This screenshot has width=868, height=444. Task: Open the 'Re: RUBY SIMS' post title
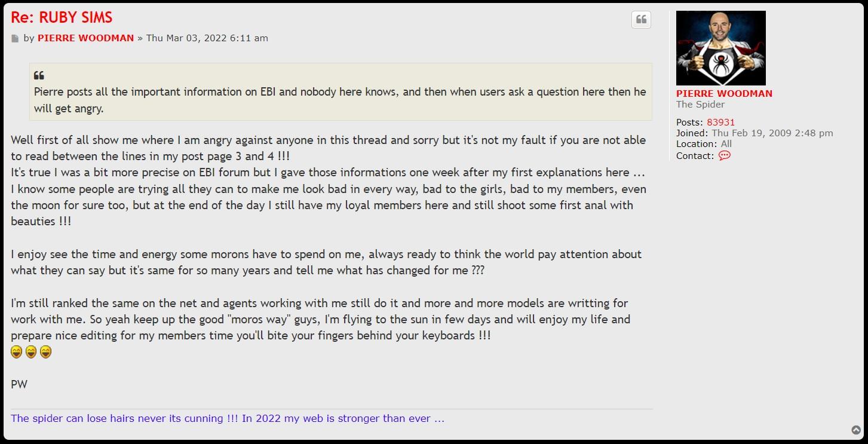tap(62, 17)
